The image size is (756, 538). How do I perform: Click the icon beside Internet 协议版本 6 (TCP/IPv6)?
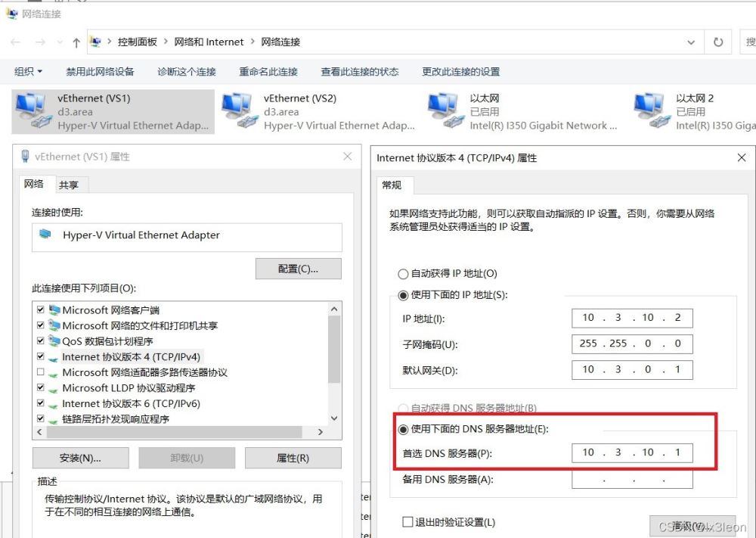pyautogui.click(x=54, y=404)
